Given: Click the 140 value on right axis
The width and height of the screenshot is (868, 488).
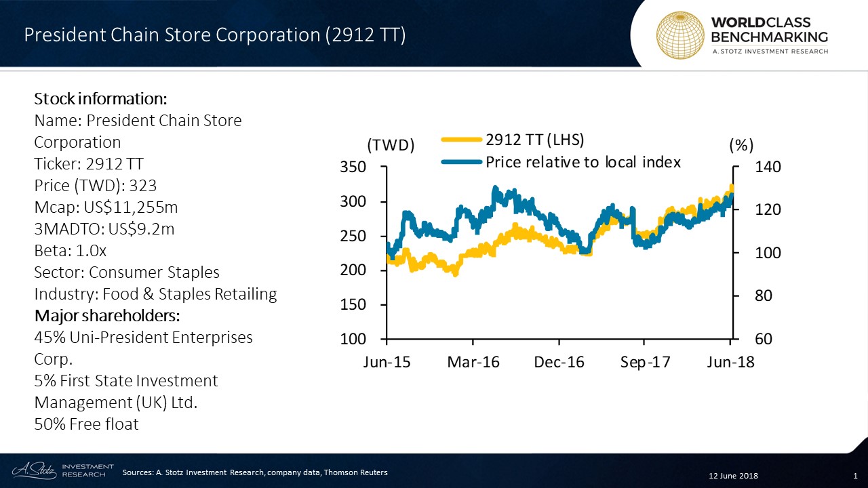Looking at the screenshot, I should (768, 167).
